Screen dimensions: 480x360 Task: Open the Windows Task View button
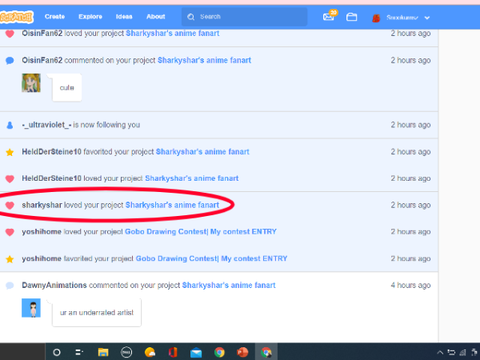[x=79, y=352]
